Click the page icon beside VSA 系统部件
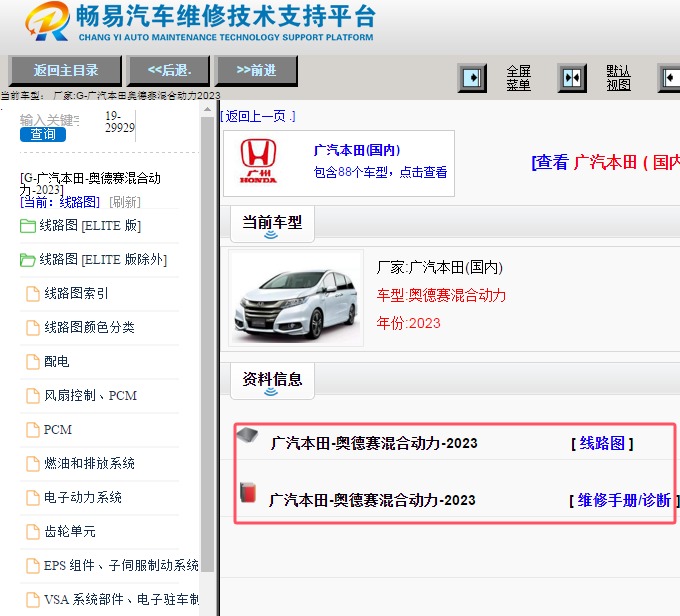The height and width of the screenshot is (616, 680). [x=33, y=599]
